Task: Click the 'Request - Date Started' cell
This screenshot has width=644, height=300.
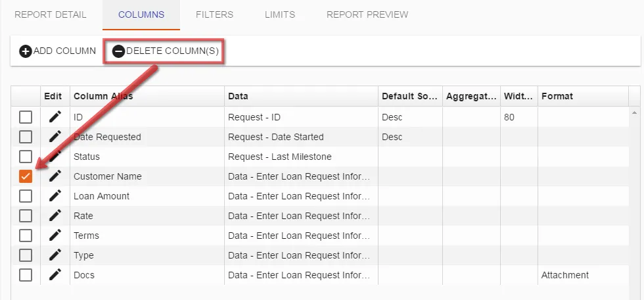Action: tap(301, 137)
